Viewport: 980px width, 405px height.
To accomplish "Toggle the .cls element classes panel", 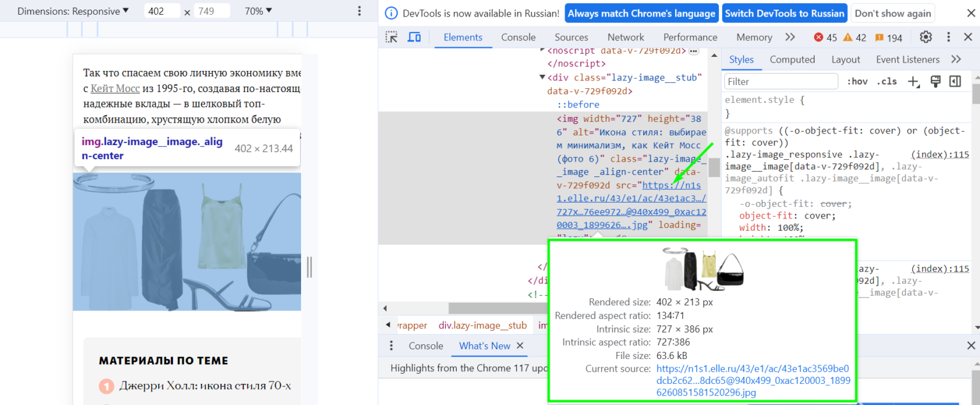I will [x=886, y=81].
